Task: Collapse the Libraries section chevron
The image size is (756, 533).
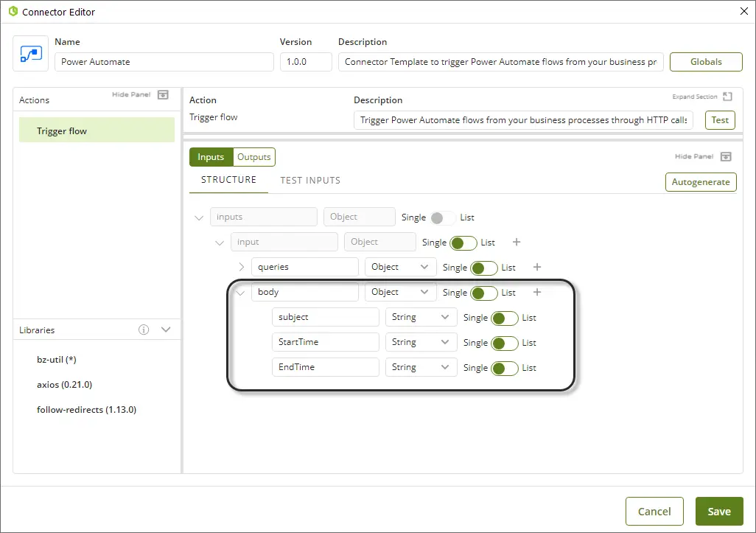Action: click(166, 330)
